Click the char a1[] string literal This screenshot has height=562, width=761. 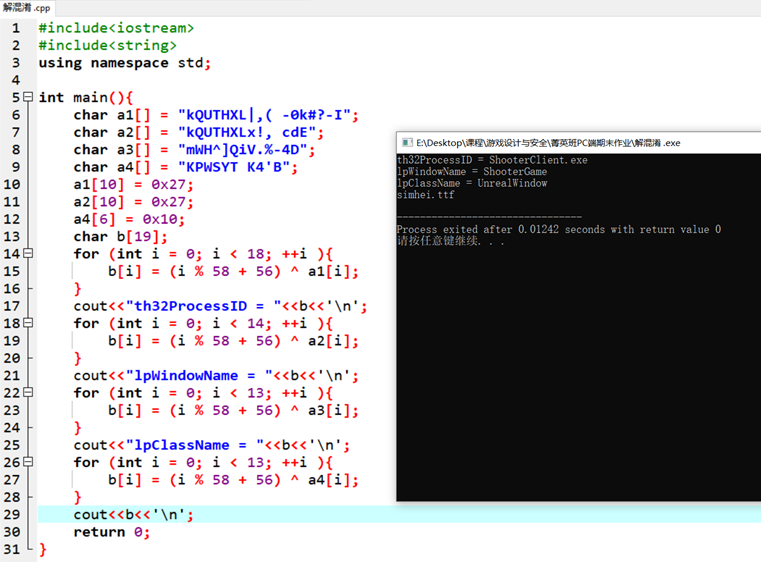pos(264,115)
